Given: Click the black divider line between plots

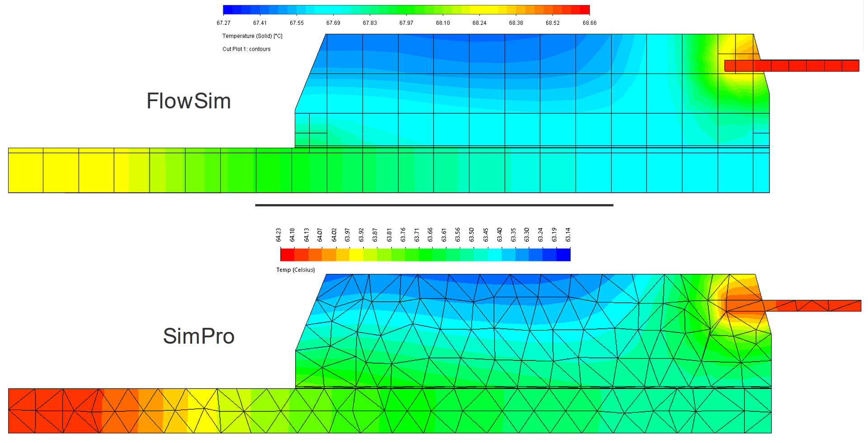Looking at the screenshot, I should coord(434,205).
